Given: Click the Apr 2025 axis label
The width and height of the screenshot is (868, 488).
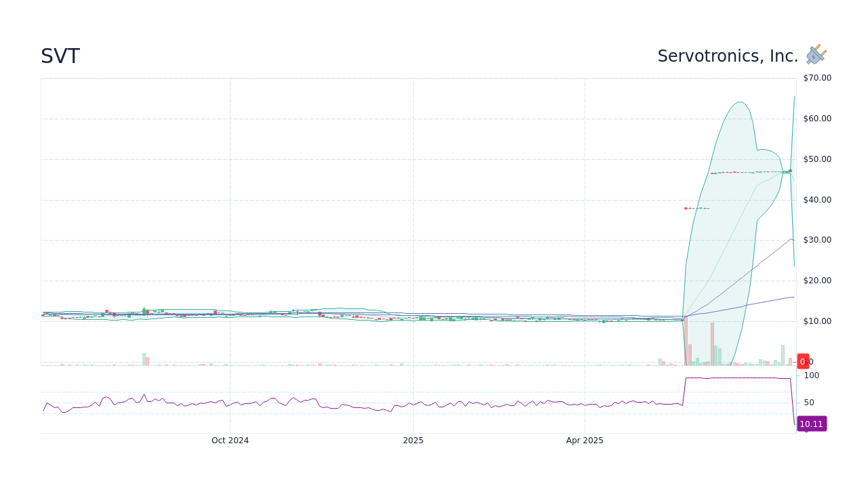Looking at the screenshot, I should pos(583,440).
